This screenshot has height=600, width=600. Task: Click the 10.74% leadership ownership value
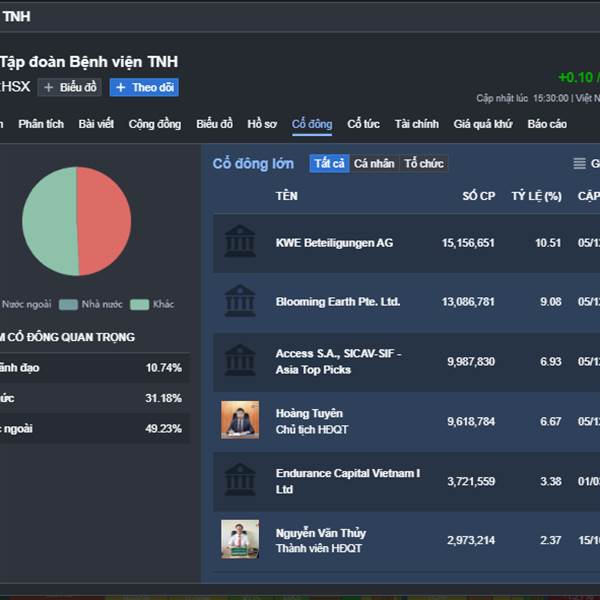(x=163, y=368)
